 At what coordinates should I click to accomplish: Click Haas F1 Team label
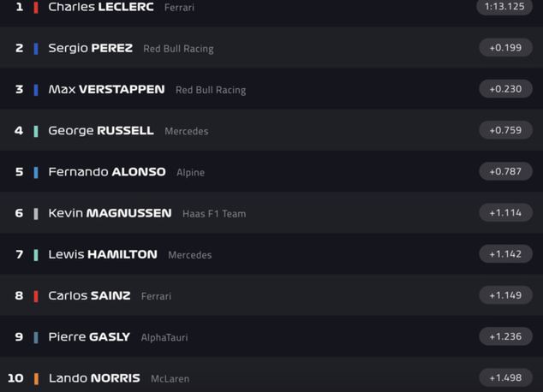(x=214, y=214)
